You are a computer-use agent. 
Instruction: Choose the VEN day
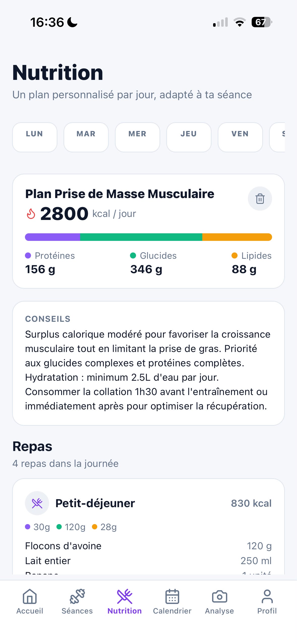click(240, 137)
